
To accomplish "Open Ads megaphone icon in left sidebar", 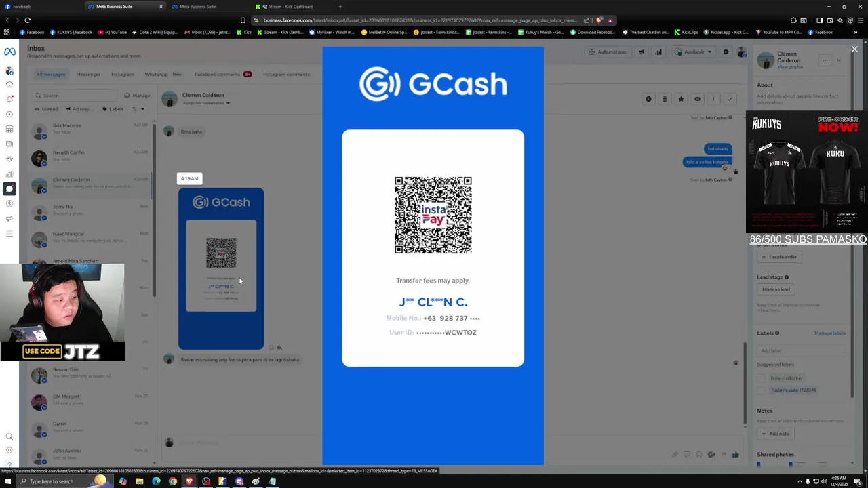I will click(x=9, y=218).
